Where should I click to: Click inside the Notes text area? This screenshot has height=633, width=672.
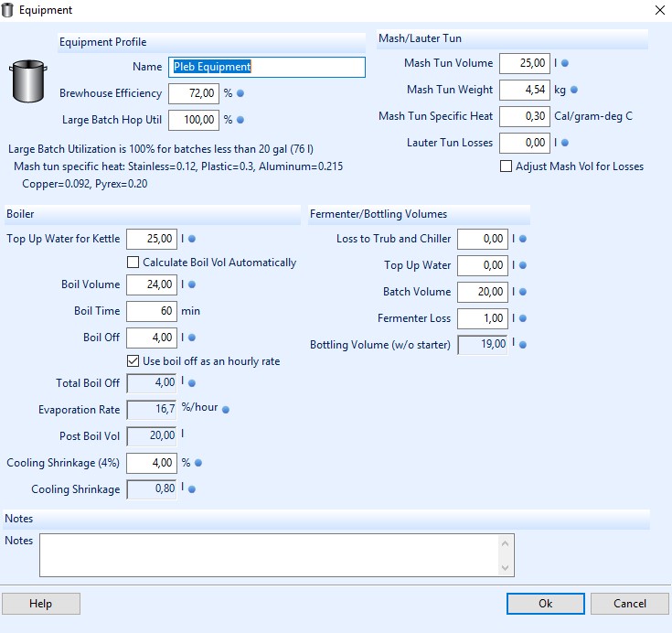click(269, 555)
